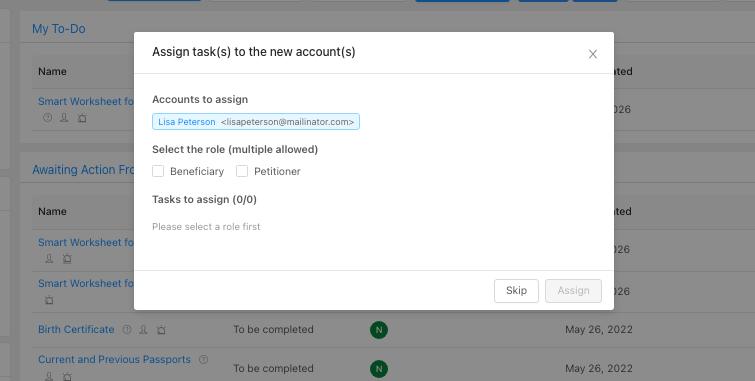The image size is (755, 381).
Task: Click 'May 26, 2022' in Birth Certificate row
Action: tap(599, 329)
